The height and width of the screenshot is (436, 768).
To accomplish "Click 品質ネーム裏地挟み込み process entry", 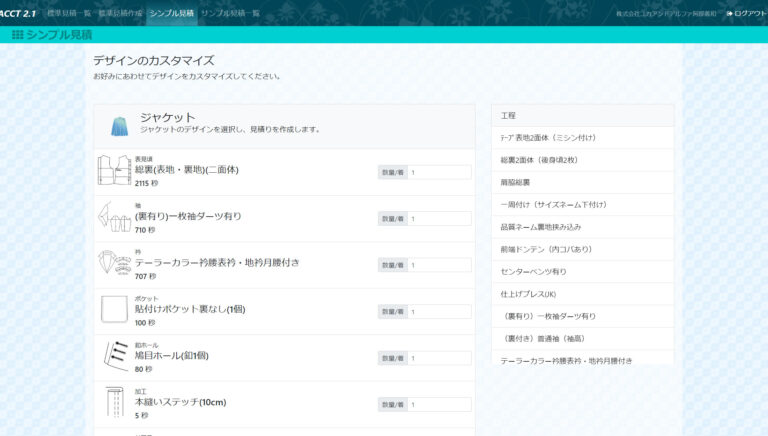I will pyautogui.click(x=582, y=227).
